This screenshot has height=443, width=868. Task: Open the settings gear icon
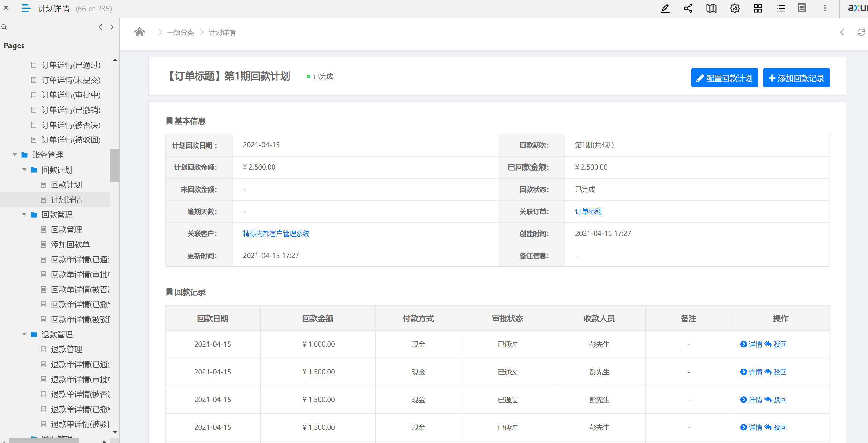point(735,8)
